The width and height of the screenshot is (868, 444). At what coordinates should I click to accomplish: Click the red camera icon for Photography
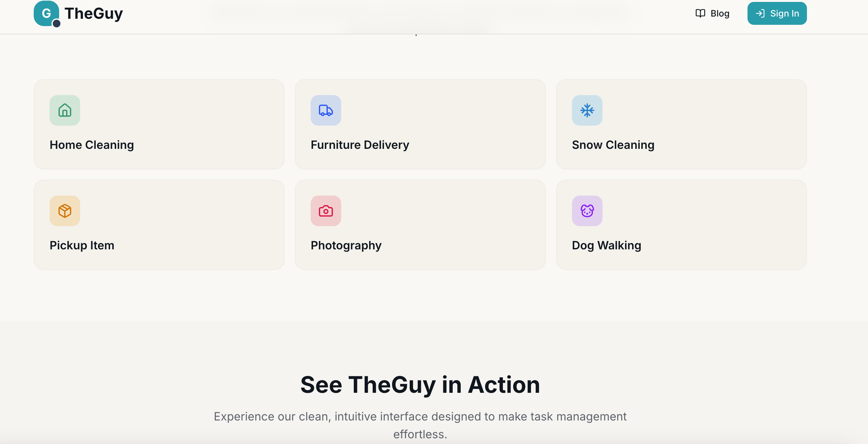[326, 211]
